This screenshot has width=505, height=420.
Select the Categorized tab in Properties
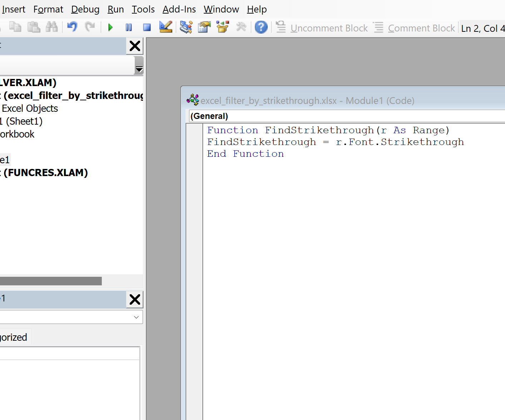(x=14, y=336)
